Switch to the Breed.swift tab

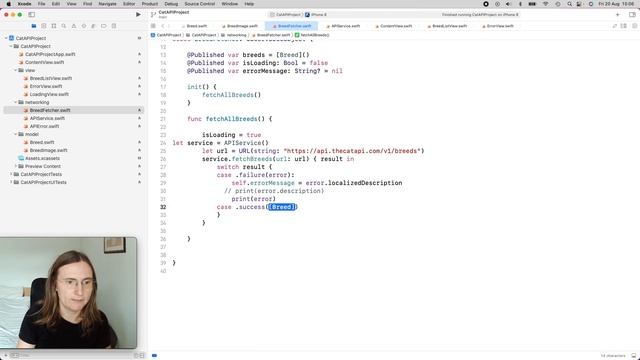tap(194, 26)
